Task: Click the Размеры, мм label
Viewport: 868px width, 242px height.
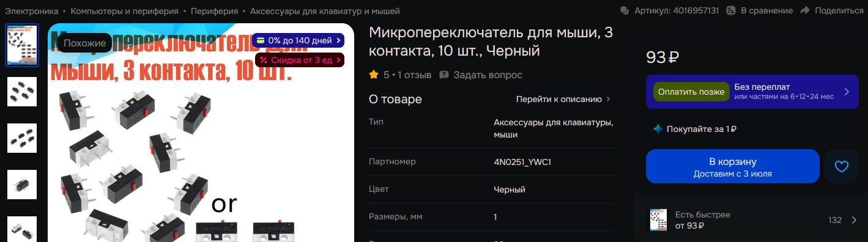Action: 396,217
